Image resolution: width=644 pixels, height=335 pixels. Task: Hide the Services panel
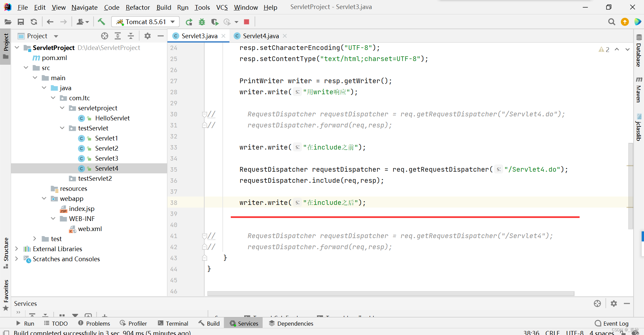tap(627, 303)
